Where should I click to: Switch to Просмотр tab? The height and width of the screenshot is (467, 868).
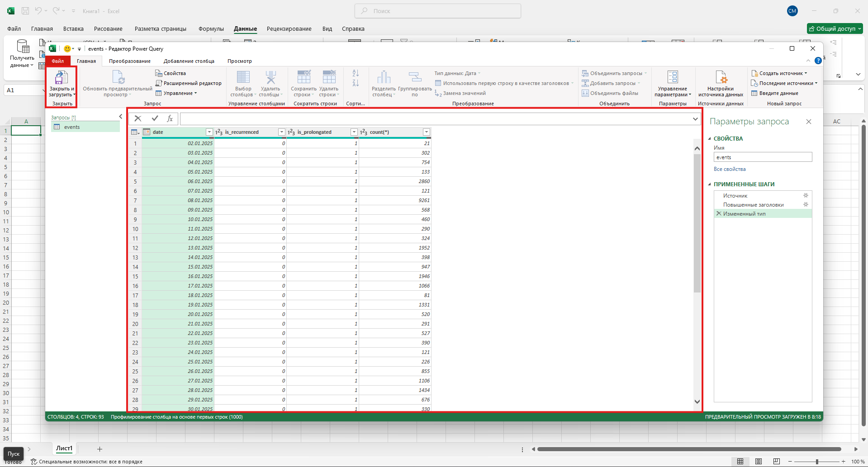tap(240, 61)
